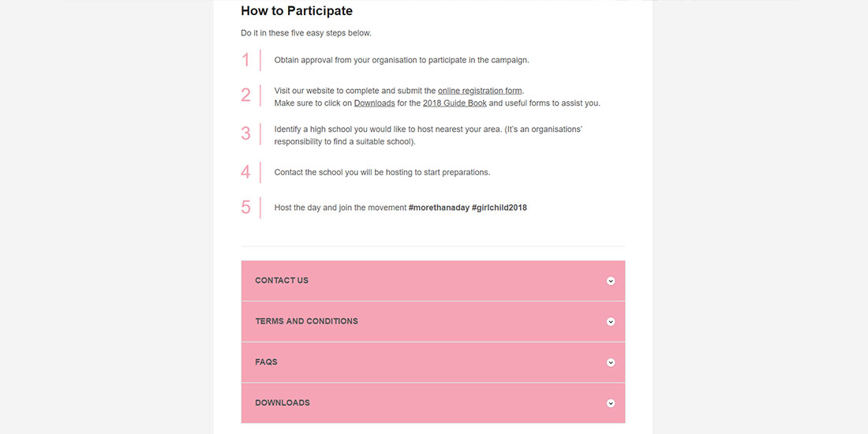Viewport: 868px width, 434px height.
Task: Expand the FAQS section label
Action: coord(266,362)
